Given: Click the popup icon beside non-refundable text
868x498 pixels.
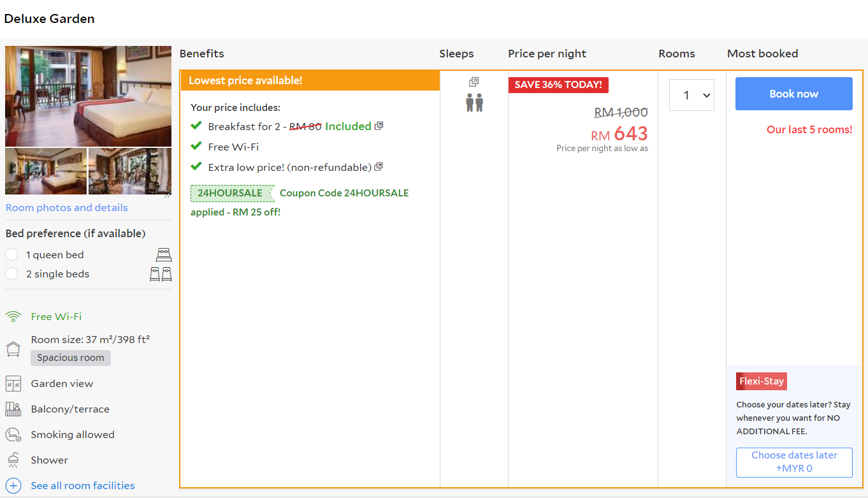Looking at the screenshot, I should [379, 167].
